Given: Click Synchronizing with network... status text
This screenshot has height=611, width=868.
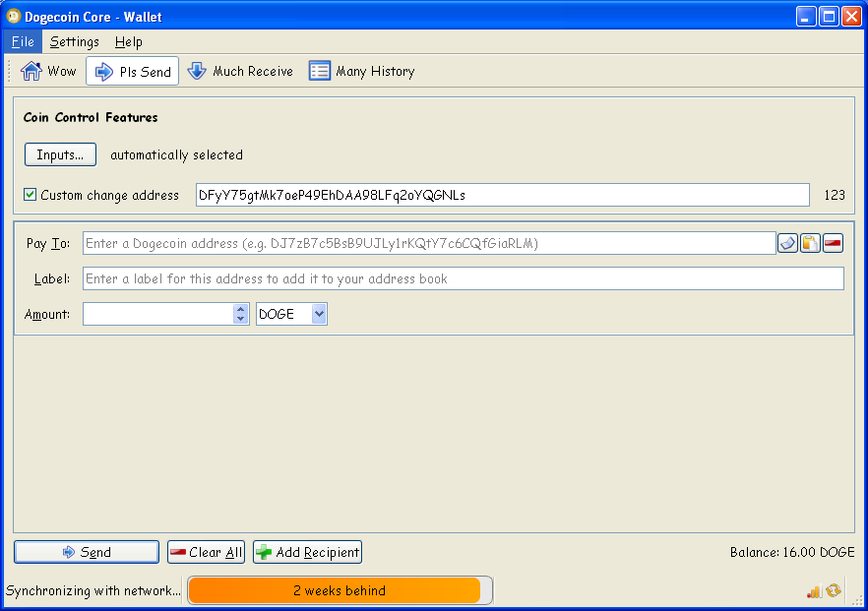Looking at the screenshot, I should (x=93, y=590).
